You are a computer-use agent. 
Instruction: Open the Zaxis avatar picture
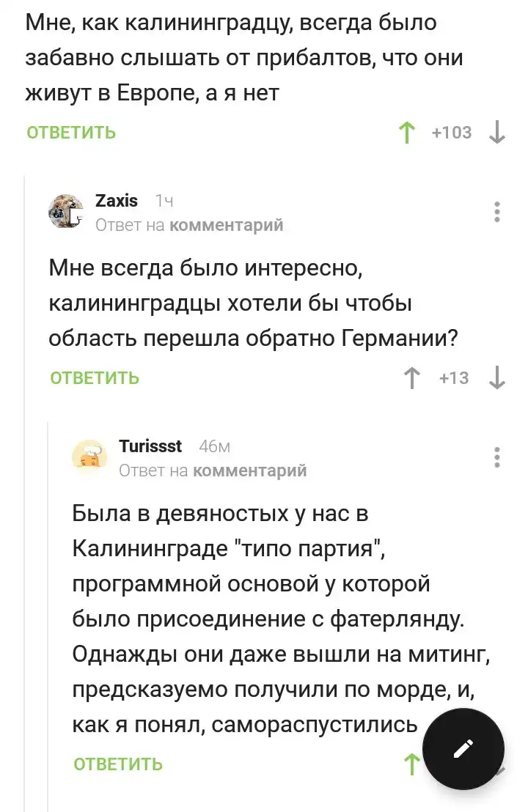click(66, 212)
